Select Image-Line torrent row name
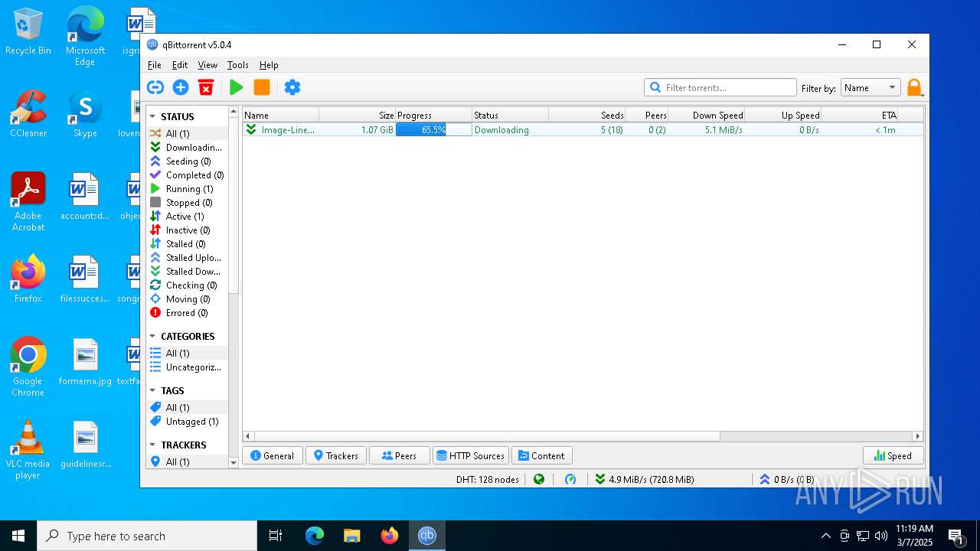The width and height of the screenshot is (980, 551). (x=288, y=130)
